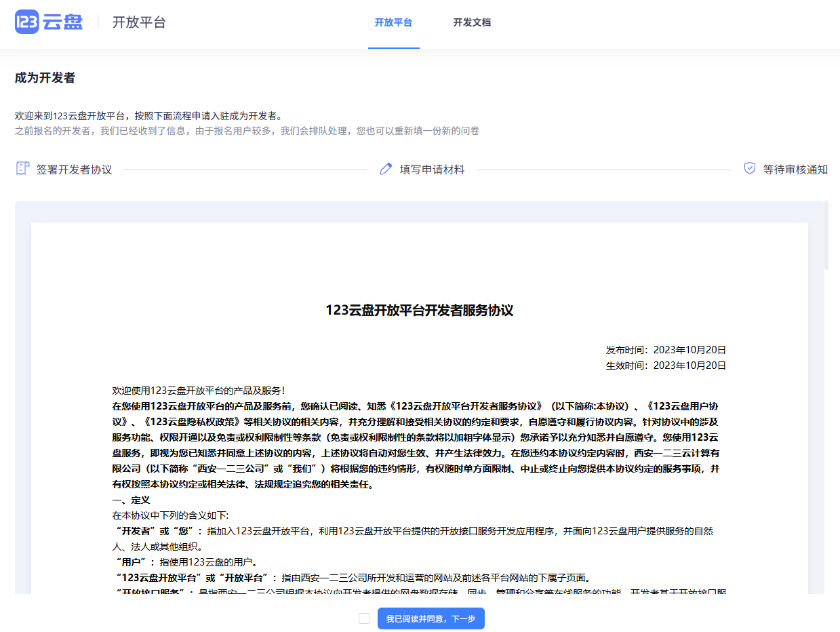The width and height of the screenshot is (840, 632).
Task: Click the shield check icon beside 等待审核通知
Action: (748, 169)
